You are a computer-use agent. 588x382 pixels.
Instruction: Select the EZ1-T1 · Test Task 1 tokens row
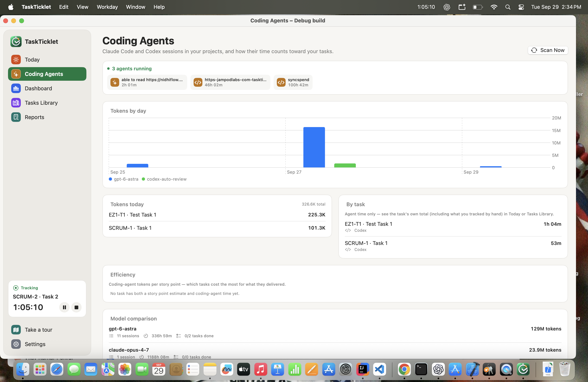point(217,215)
